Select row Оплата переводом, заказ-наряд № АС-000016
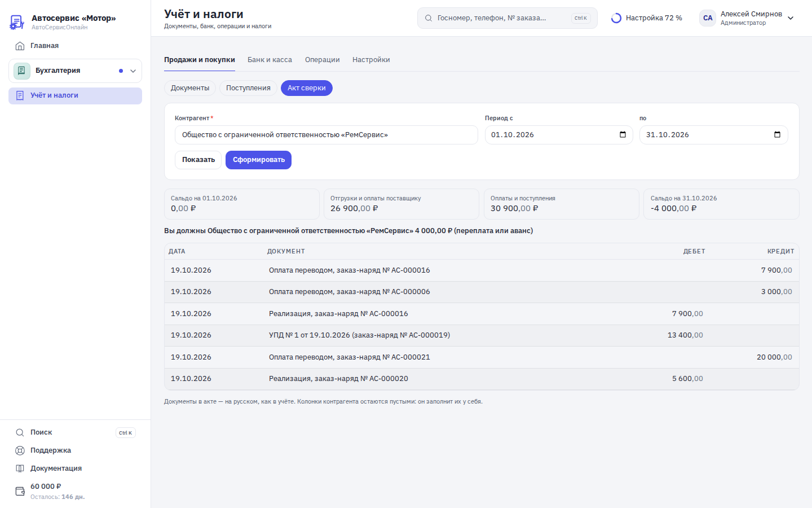The image size is (812, 508). [482, 270]
